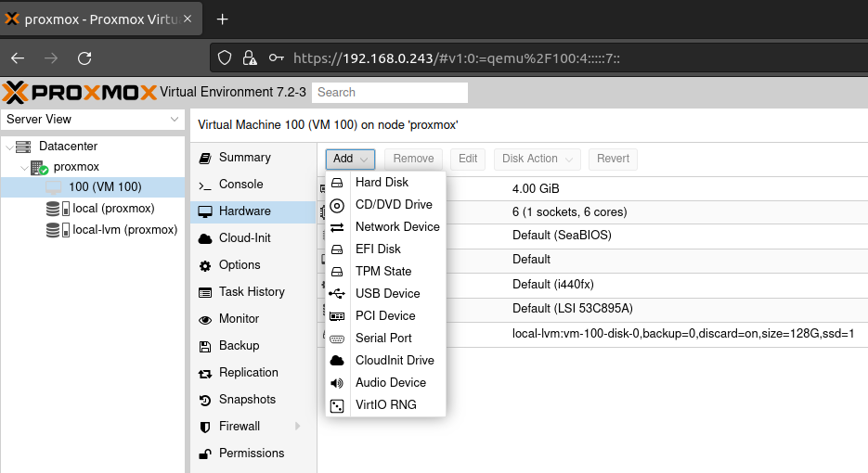
Task: Collapse the proxmox node in tree
Action: [24, 167]
